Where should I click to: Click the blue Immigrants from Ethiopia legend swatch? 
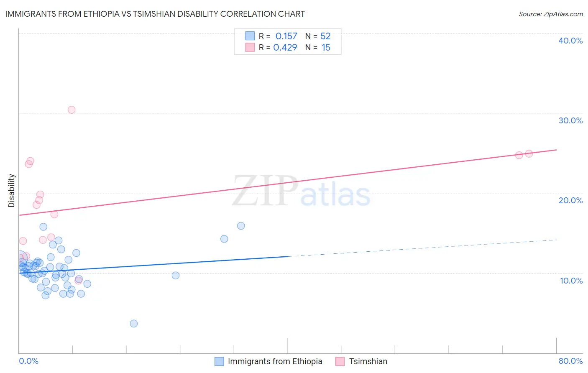point(219,361)
